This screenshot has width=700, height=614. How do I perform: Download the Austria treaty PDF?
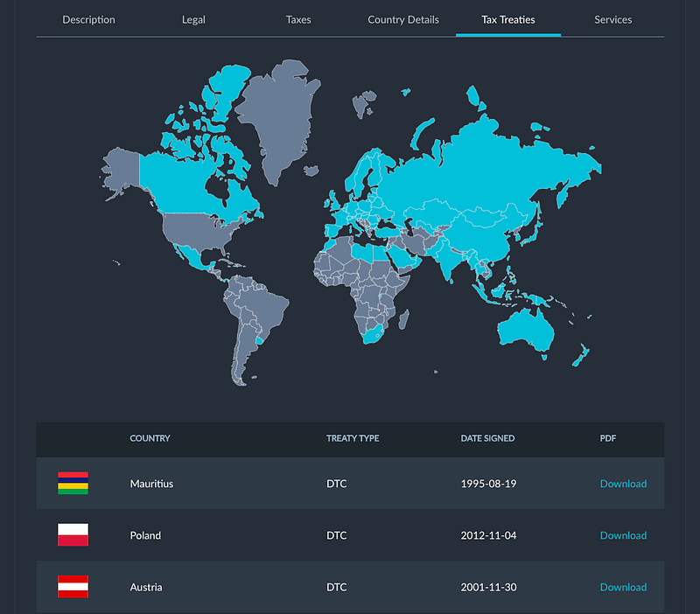click(x=623, y=587)
